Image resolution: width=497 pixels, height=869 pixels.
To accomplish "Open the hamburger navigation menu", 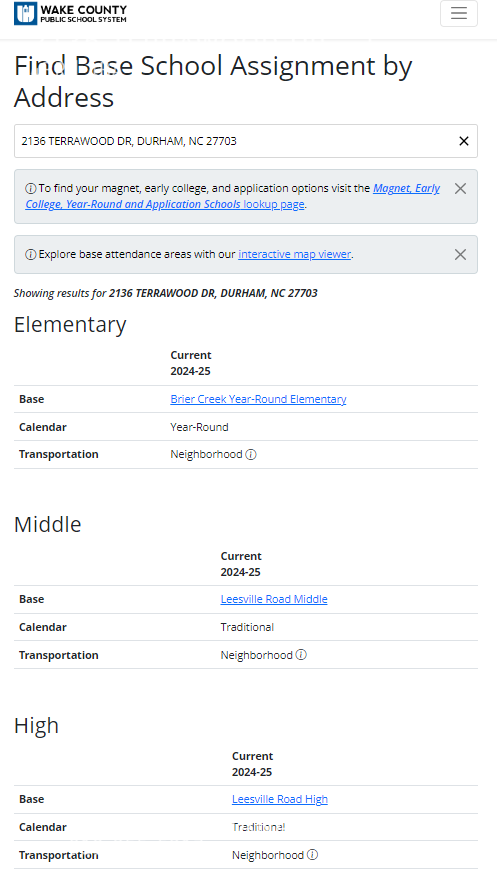I will point(459,13).
